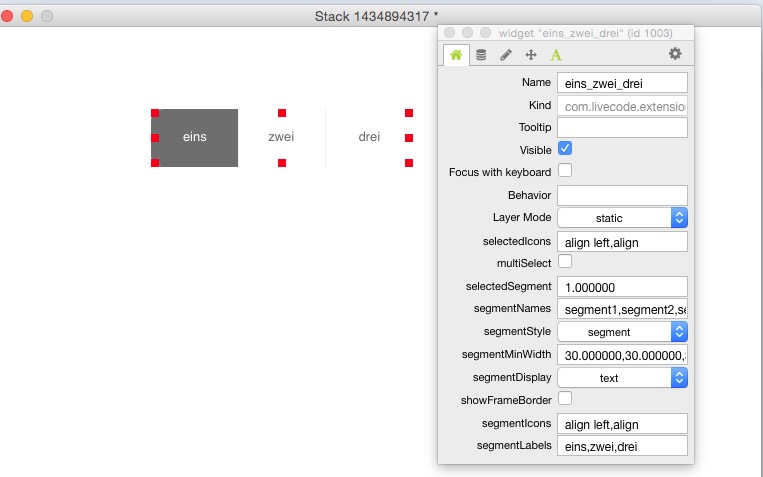Click the top-right red selection handle of widget

(409, 114)
